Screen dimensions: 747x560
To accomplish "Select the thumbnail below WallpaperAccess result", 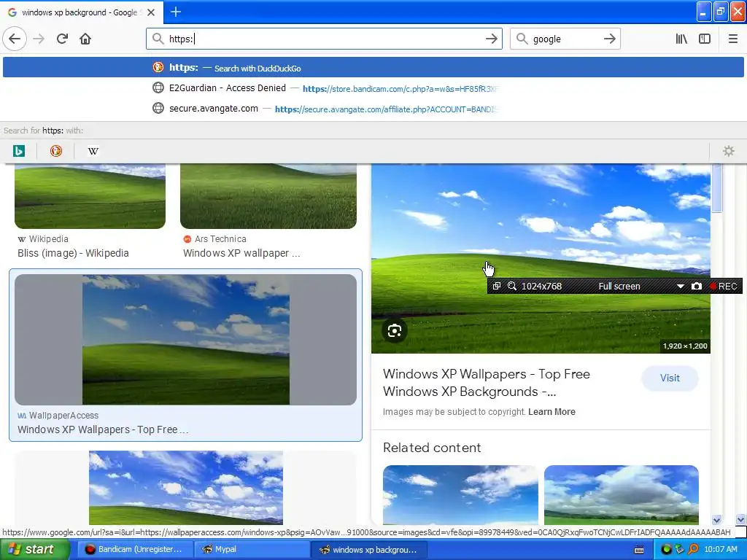I will tap(185, 488).
